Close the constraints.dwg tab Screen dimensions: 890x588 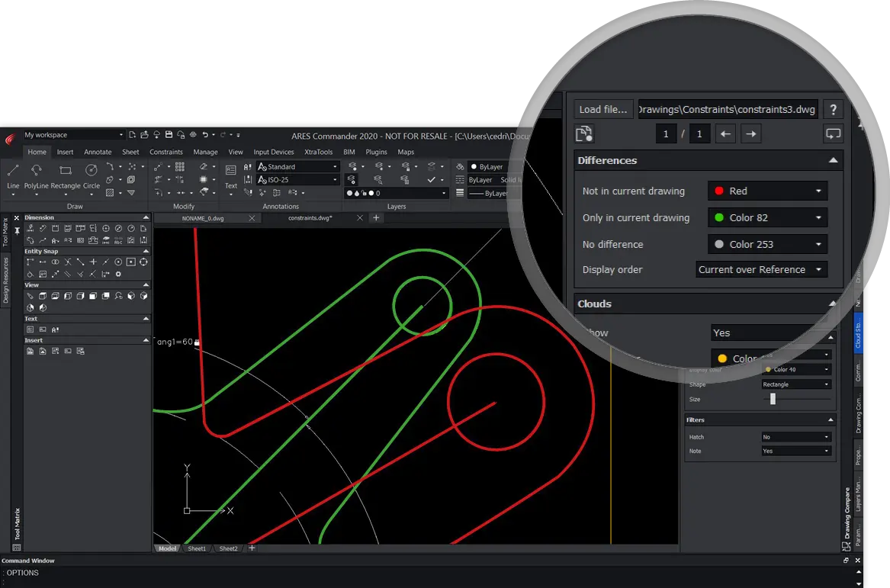pyautogui.click(x=359, y=218)
